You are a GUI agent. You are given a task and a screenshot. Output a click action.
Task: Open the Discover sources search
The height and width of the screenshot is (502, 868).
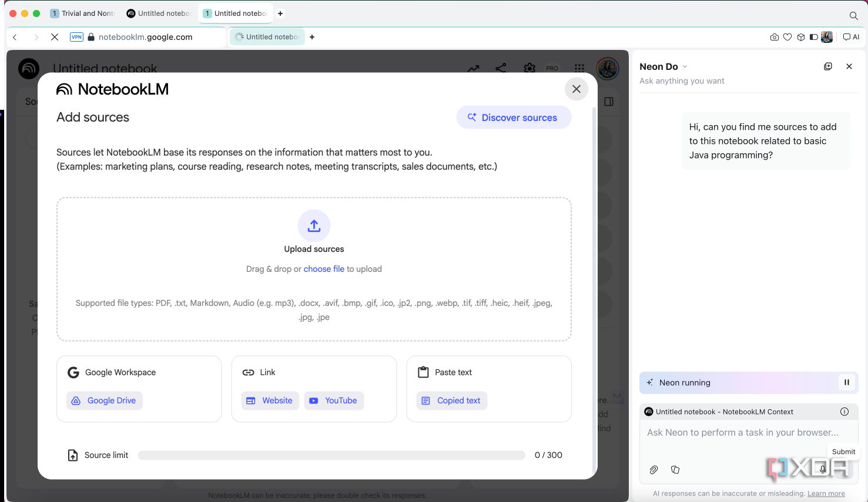click(514, 117)
